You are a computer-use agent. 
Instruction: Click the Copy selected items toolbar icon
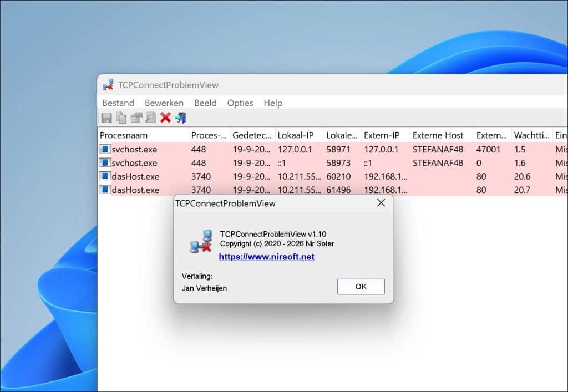pos(121,118)
